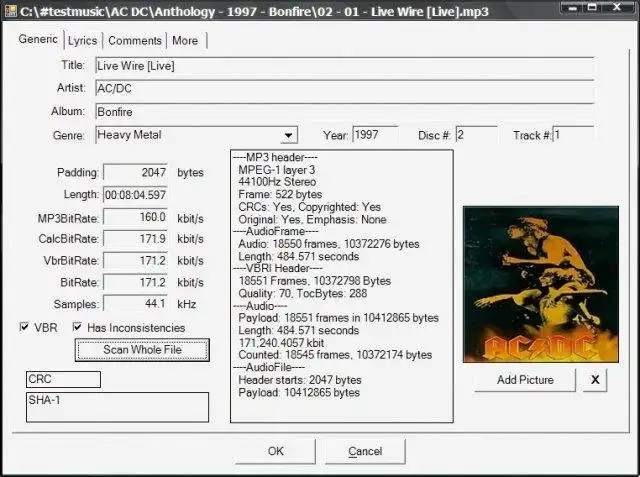
Task: Click the Artist field containing AC/DC
Action: [x=344, y=88]
